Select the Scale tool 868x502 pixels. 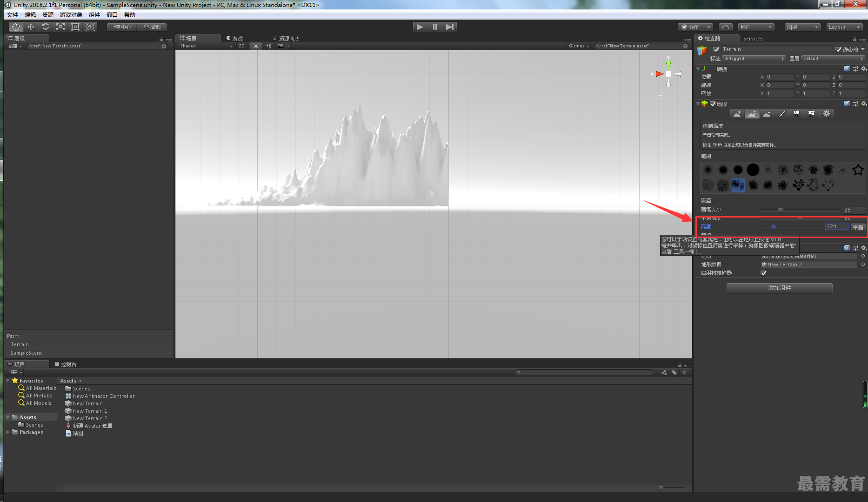tap(60, 27)
